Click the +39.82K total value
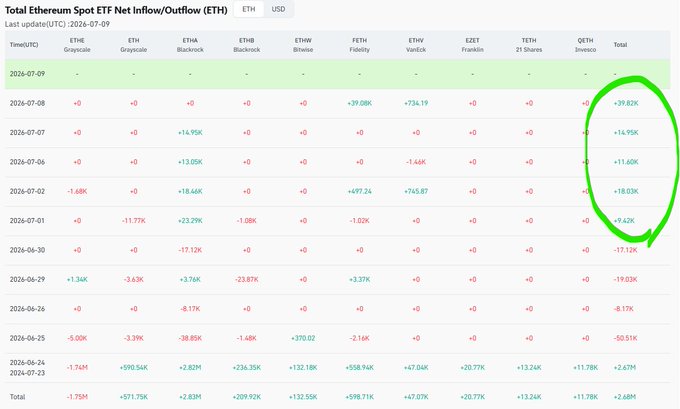The height and width of the screenshot is (409, 680). [626, 103]
